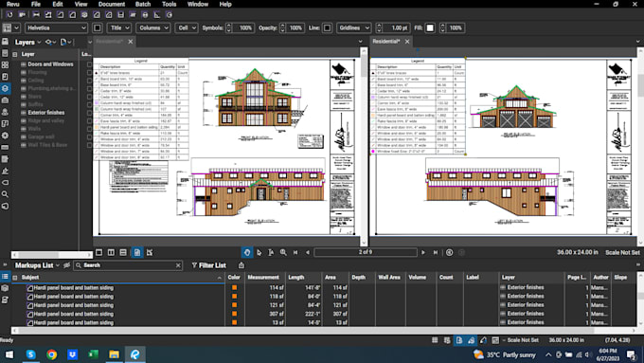Viewport: 644px width, 363px height.
Task: Tick the checkbox for Garage wall layer
Action: pyautogui.click(x=89, y=136)
